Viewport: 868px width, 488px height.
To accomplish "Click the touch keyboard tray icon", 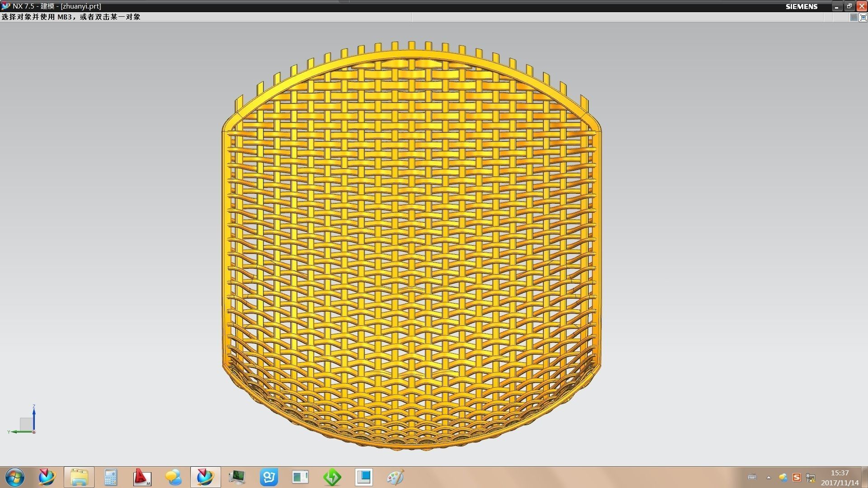I will point(752,477).
